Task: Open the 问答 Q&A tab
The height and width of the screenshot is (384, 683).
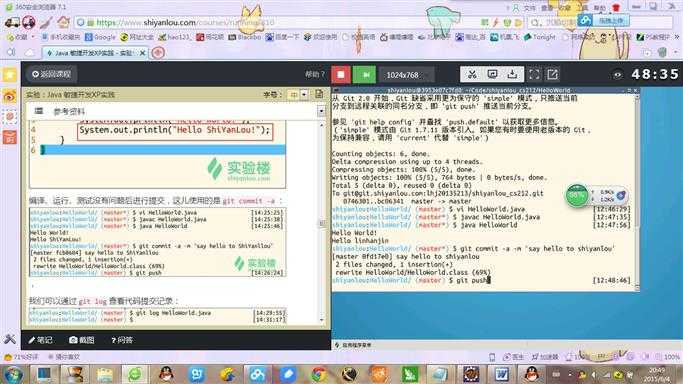Action: (122, 340)
